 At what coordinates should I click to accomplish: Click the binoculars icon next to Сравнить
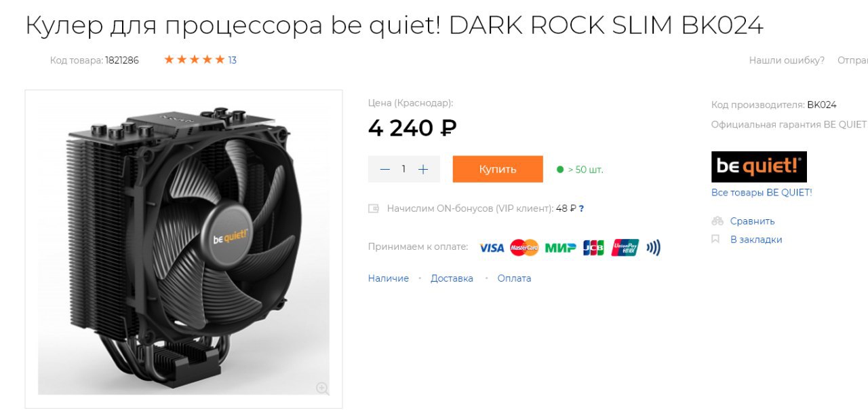[x=717, y=221]
